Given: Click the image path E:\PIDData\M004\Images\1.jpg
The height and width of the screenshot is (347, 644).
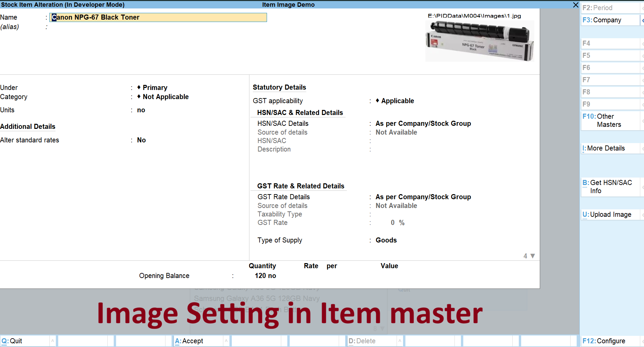Looking at the screenshot, I should pyautogui.click(x=474, y=16).
